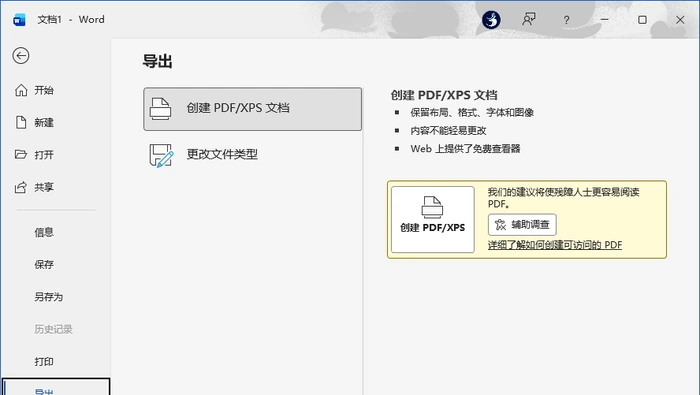
Task: Click the 打开 label in sidebar
Action: (x=44, y=155)
